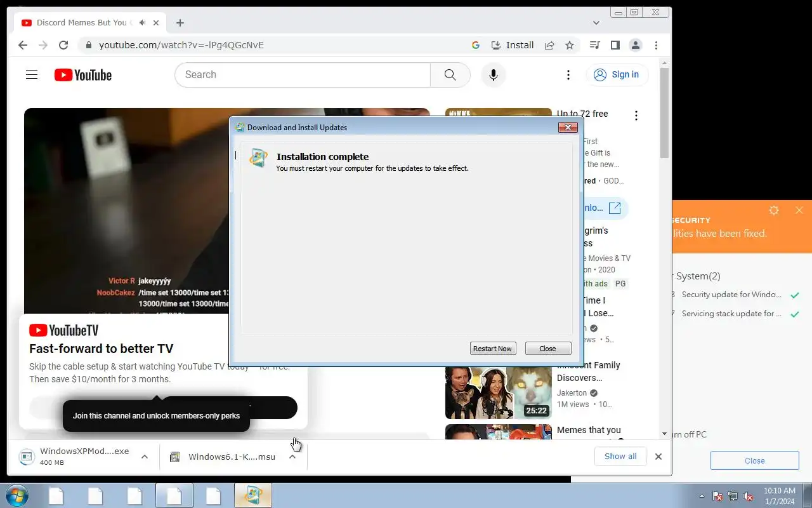Click Restart Now in update dialog

click(x=493, y=349)
